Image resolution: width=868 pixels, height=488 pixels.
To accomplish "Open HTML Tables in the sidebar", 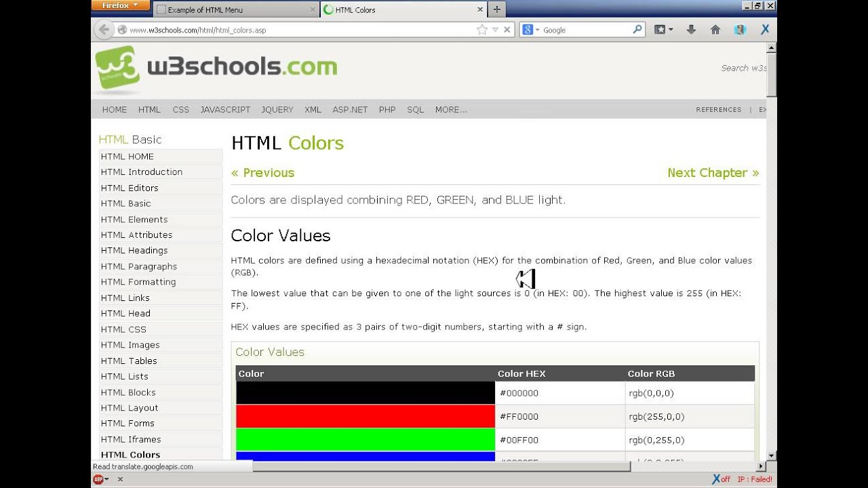I will tap(161, 361).
